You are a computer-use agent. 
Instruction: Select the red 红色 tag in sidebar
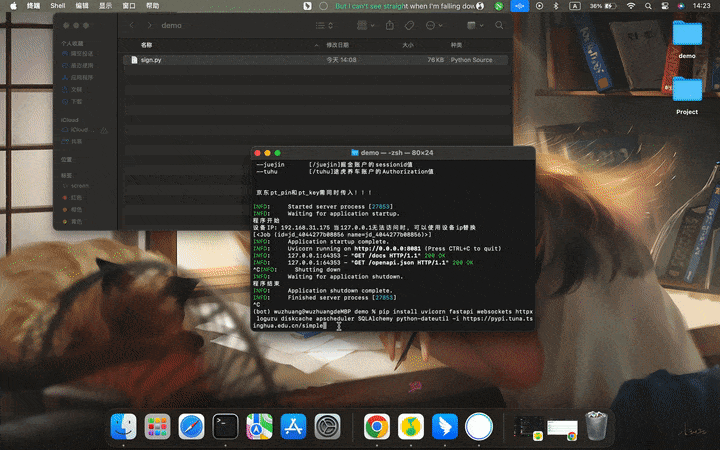(x=72, y=197)
